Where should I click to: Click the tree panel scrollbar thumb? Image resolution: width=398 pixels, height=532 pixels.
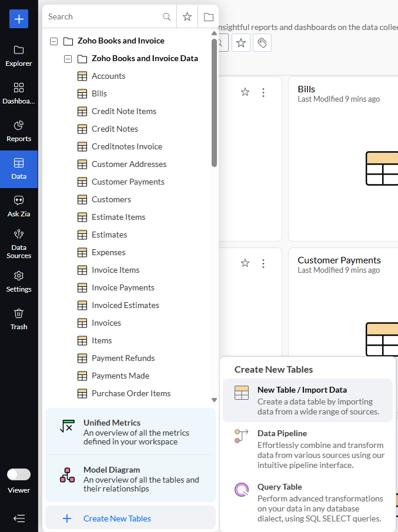214,103
